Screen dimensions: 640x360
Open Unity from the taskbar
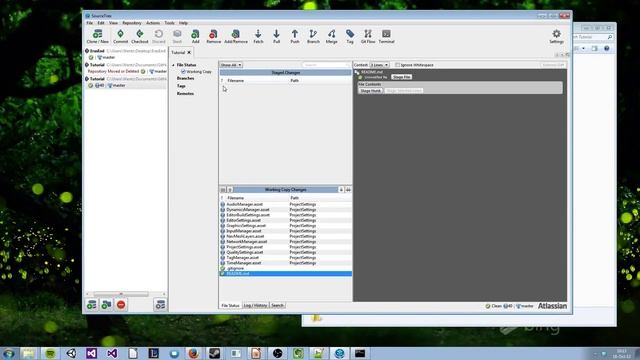(x=71, y=353)
